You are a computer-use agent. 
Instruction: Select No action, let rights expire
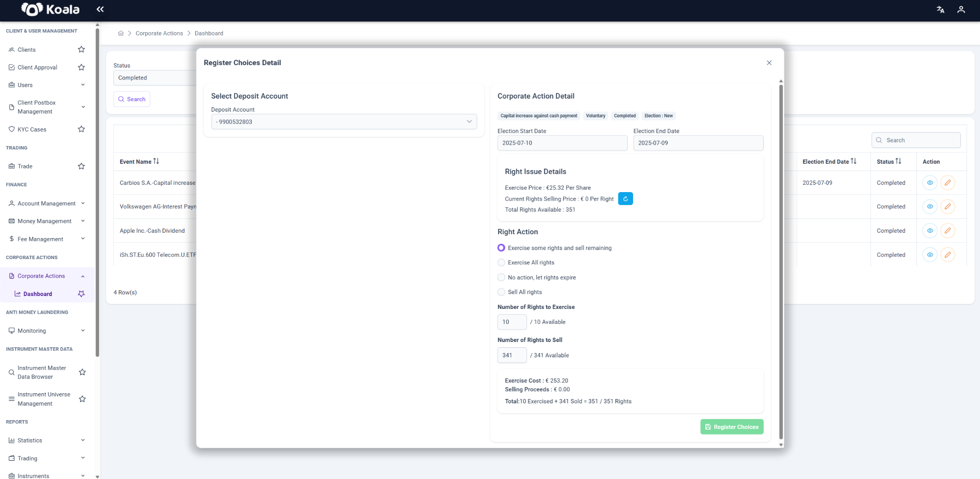[501, 277]
